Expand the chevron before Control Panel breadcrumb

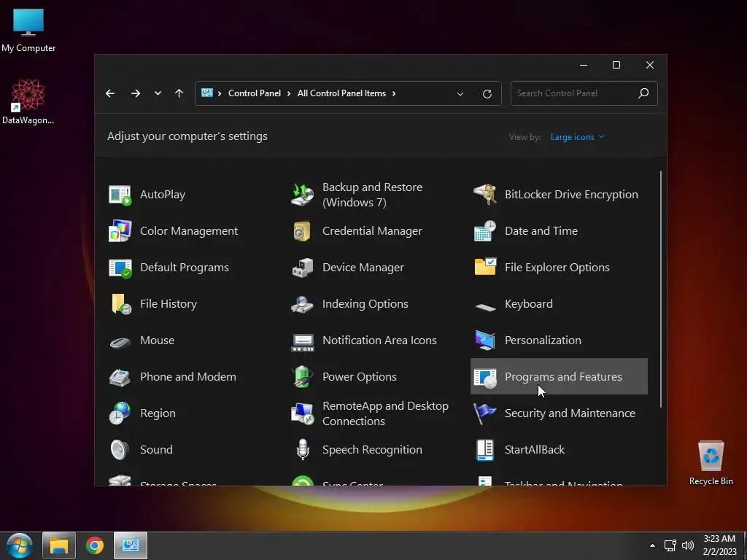click(220, 93)
